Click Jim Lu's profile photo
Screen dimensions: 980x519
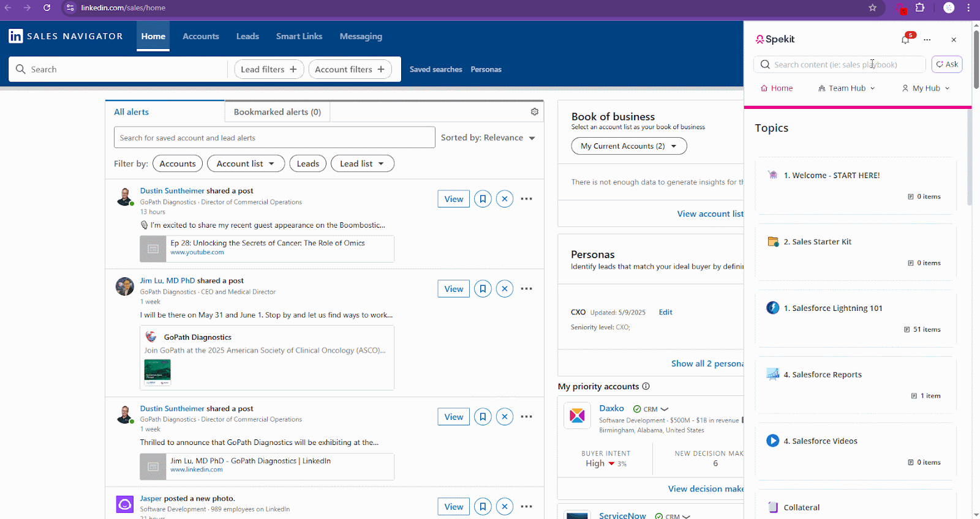click(125, 286)
